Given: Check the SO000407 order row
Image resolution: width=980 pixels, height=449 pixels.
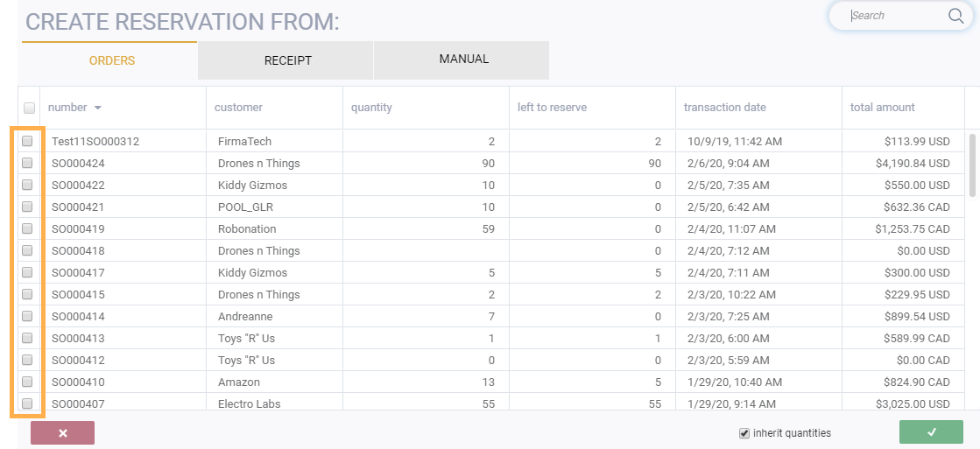Looking at the screenshot, I should pos(27,403).
